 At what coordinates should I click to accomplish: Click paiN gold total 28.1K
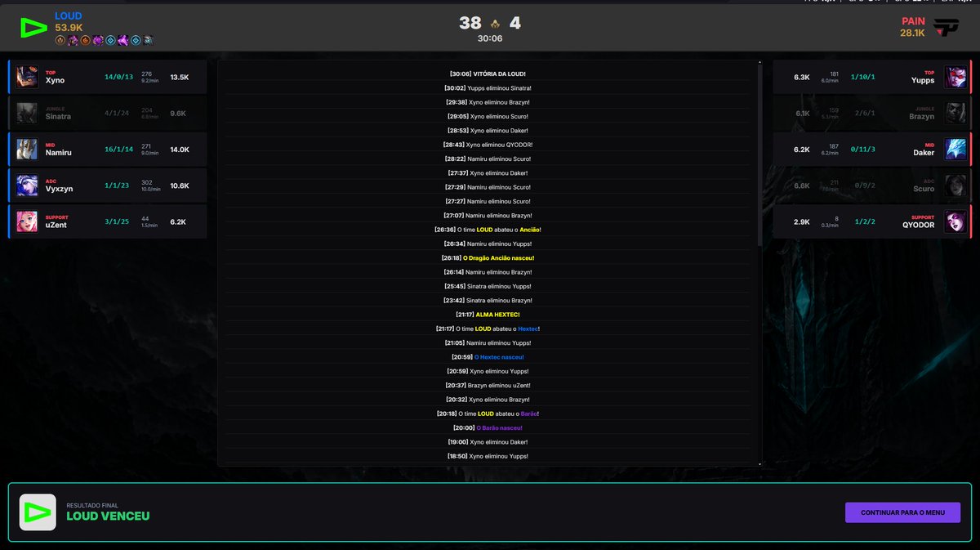(x=912, y=33)
